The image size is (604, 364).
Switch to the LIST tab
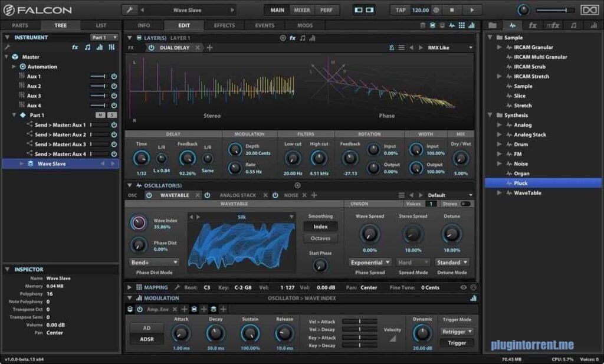101,25
